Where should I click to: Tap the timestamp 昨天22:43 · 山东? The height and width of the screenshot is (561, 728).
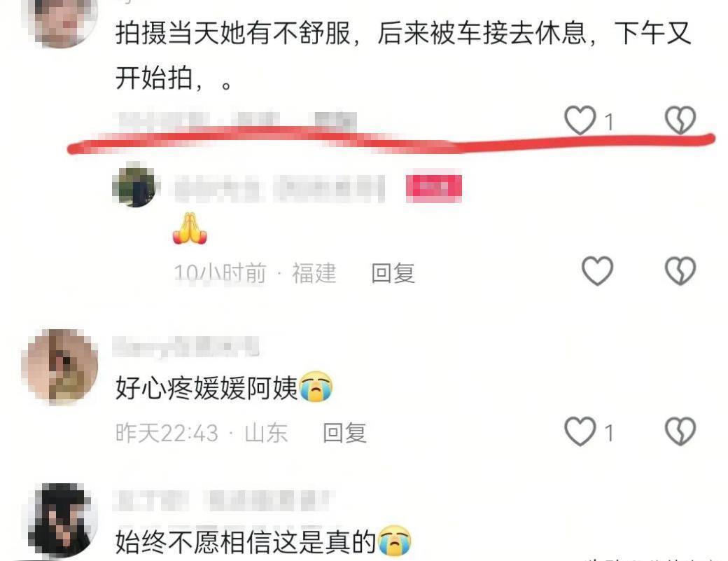pyautogui.click(x=202, y=433)
